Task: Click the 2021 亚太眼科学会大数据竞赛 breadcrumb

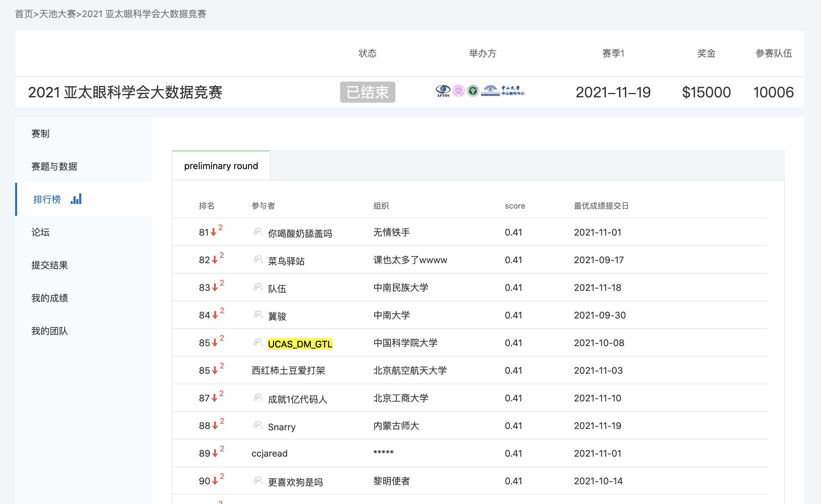Action: tap(144, 14)
